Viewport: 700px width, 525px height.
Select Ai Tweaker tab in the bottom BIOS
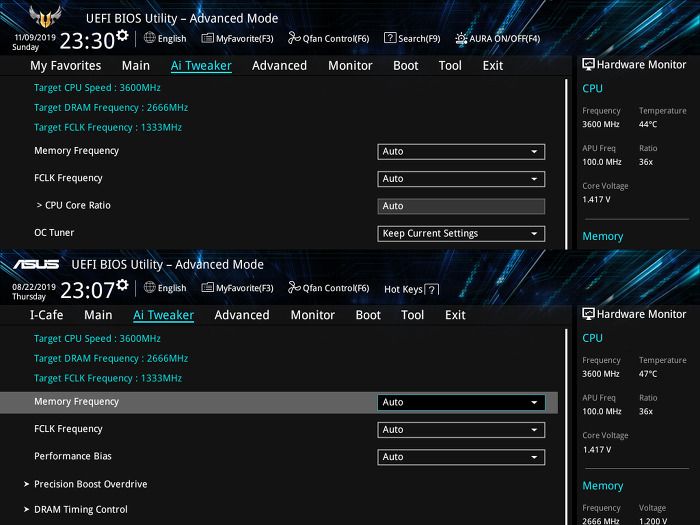163,315
